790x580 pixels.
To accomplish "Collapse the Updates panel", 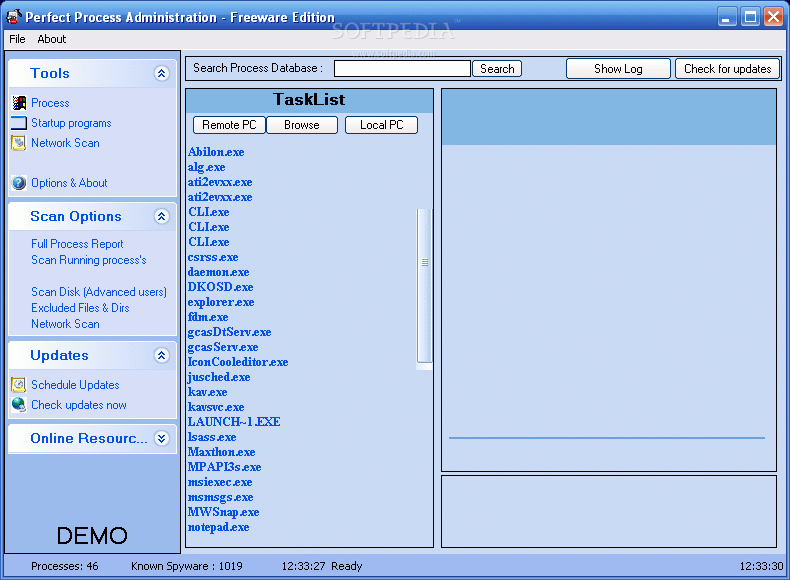I will pos(161,356).
